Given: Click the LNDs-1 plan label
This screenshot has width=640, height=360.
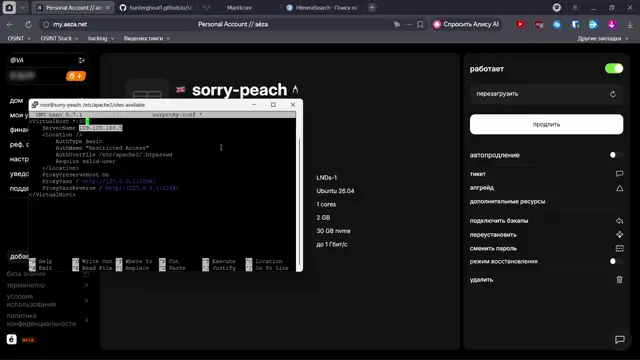Looking at the screenshot, I should [x=327, y=178].
